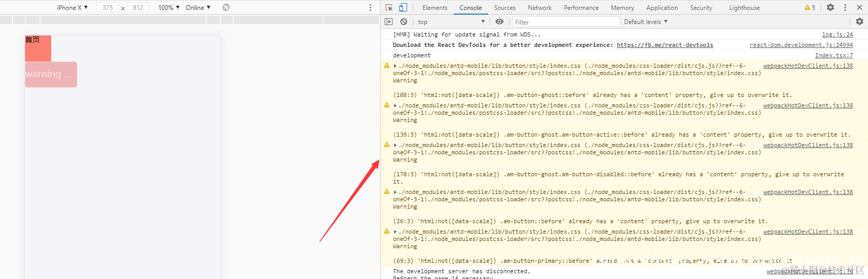The width and height of the screenshot is (868, 279).
Task: Open the Lighthouse tab
Action: (x=744, y=8)
